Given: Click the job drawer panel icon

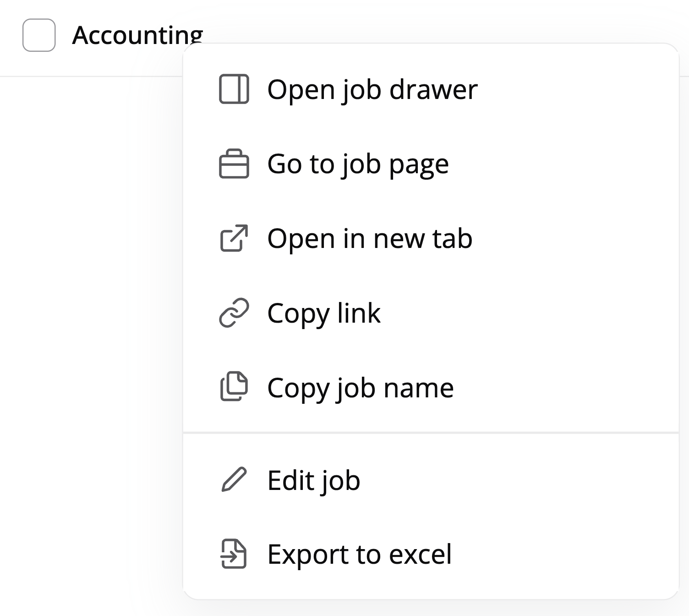Looking at the screenshot, I should 234,89.
